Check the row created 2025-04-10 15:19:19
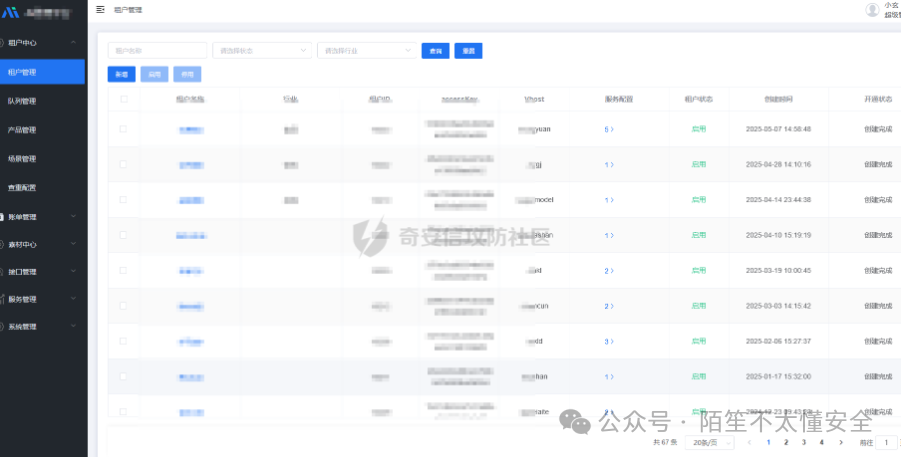Image resolution: width=901 pixels, height=457 pixels. (x=123, y=235)
